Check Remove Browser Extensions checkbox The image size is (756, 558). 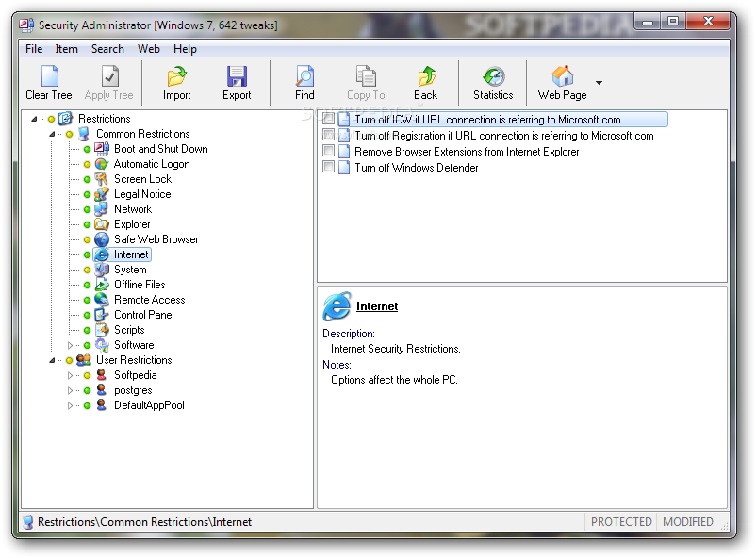click(329, 151)
